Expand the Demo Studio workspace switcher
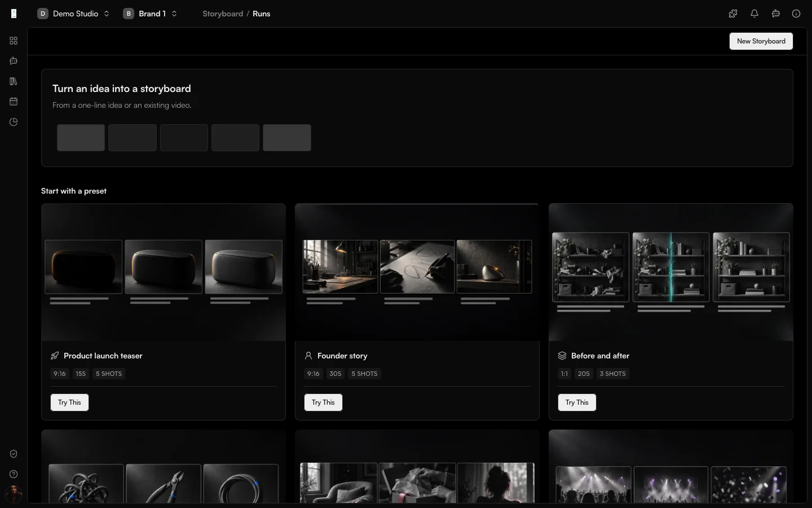 click(74, 14)
